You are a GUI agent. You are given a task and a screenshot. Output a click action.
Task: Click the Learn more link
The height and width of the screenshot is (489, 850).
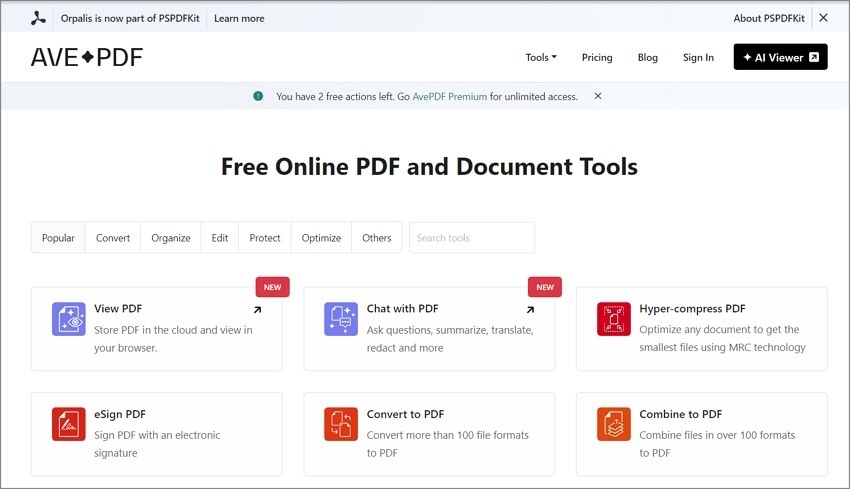[239, 18]
